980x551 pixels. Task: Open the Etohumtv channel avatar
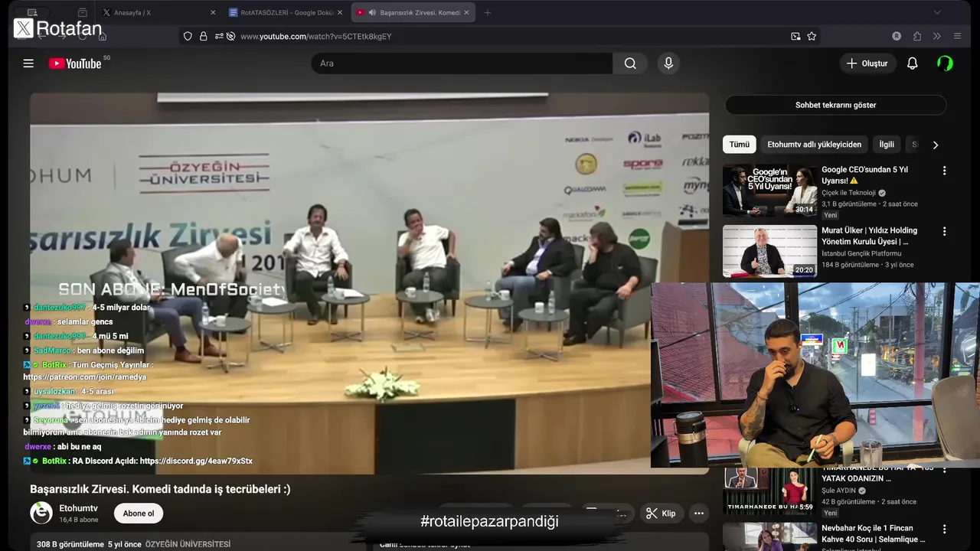point(41,513)
